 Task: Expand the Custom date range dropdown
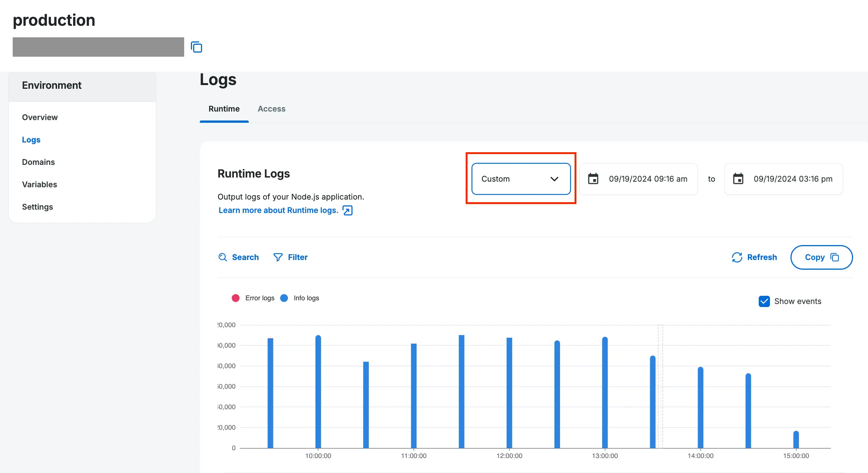pyautogui.click(x=521, y=178)
